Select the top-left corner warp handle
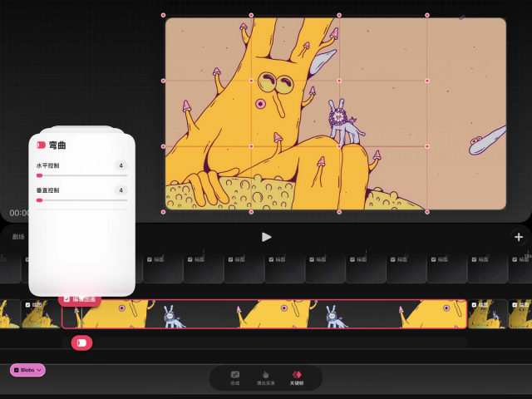 point(163,15)
